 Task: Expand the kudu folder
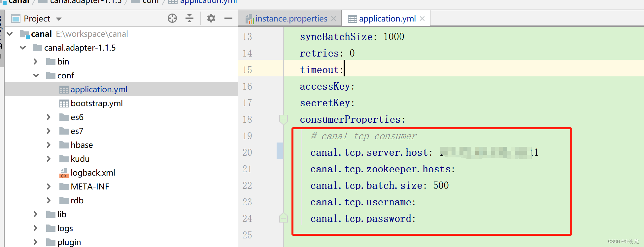49,159
